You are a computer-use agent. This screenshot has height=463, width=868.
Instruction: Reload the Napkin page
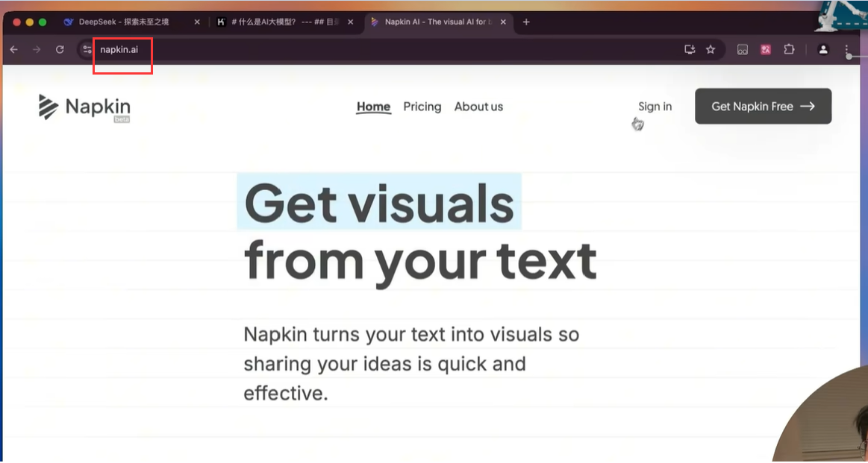[60, 50]
